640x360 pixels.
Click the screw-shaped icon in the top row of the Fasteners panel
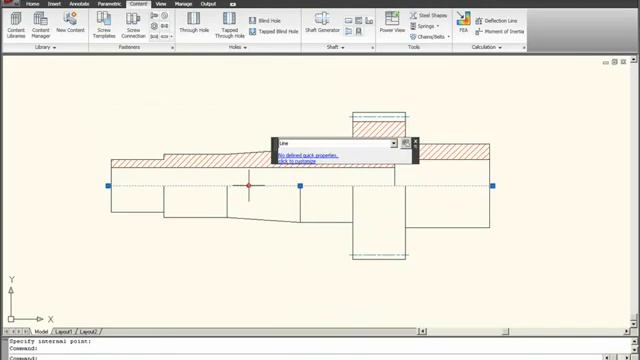click(154, 16)
